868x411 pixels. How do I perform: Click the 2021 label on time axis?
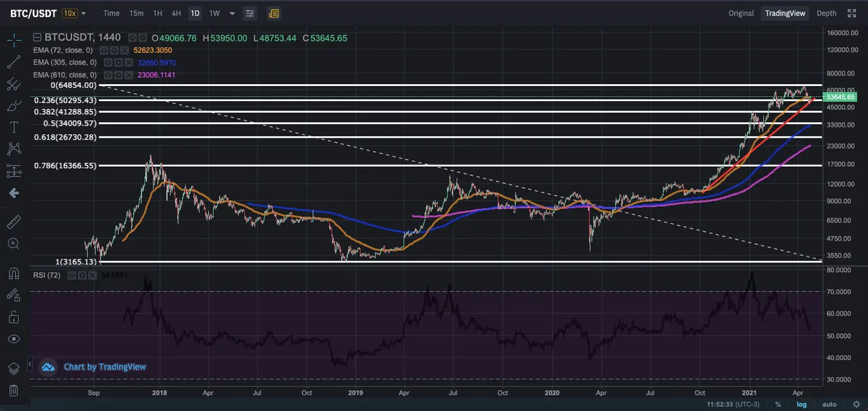(749, 393)
